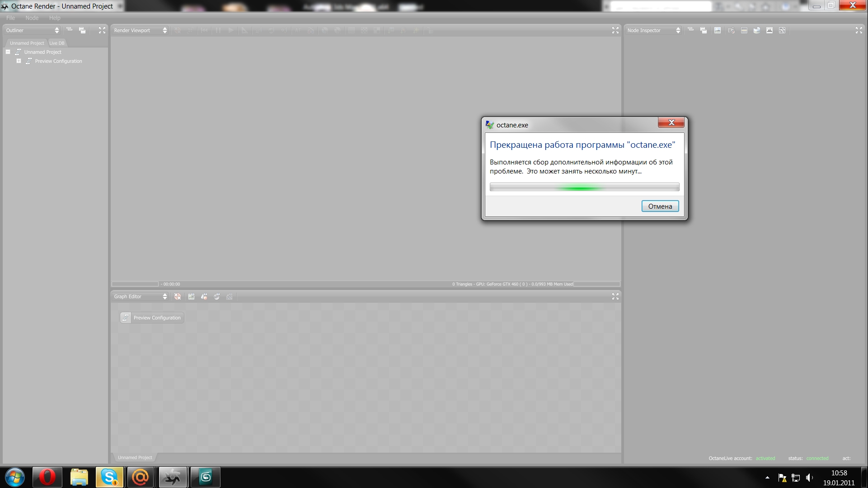Click the recenter view icon in Graph Editor
Image resolution: width=868 pixels, height=488 pixels.
[178, 296]
